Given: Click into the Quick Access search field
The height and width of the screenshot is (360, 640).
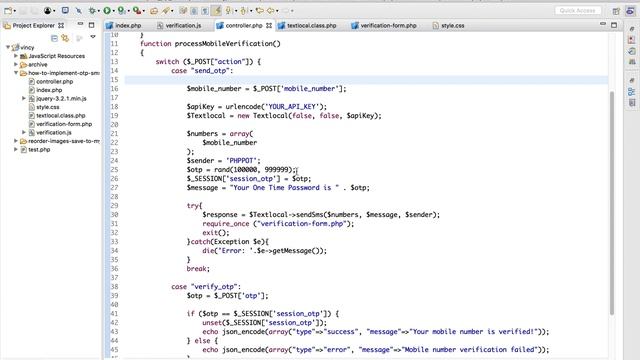Looking at the screenshot, I should click(x=578, y=11).
